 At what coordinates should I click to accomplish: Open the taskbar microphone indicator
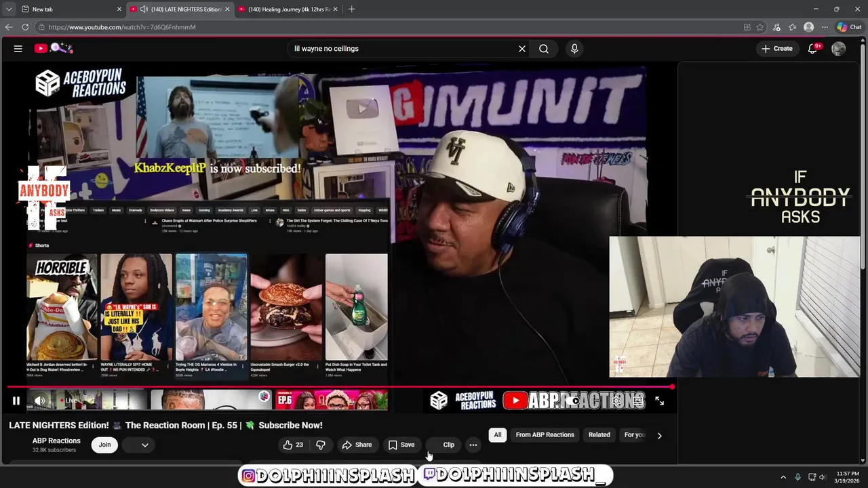[797, 477]
